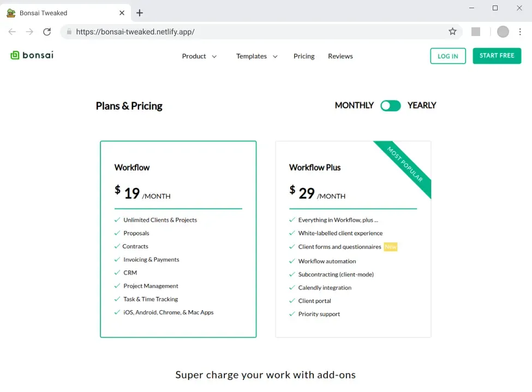Toggle billing between monthly and yearly
Viewport: 532px width, 392px height.
point(391,105)
